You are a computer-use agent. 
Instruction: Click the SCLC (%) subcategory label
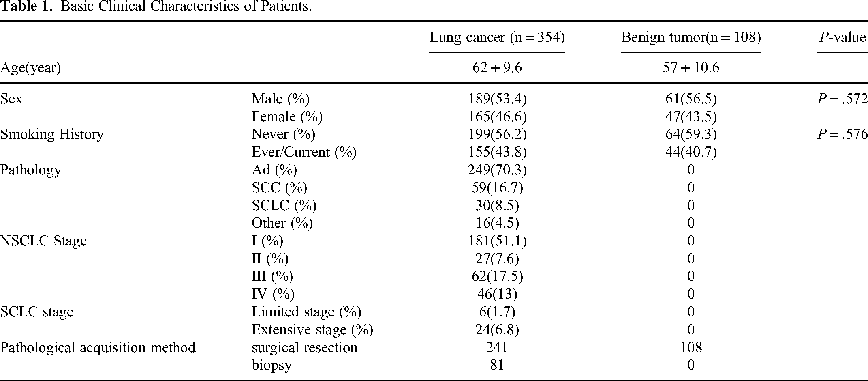coord(284,206)
